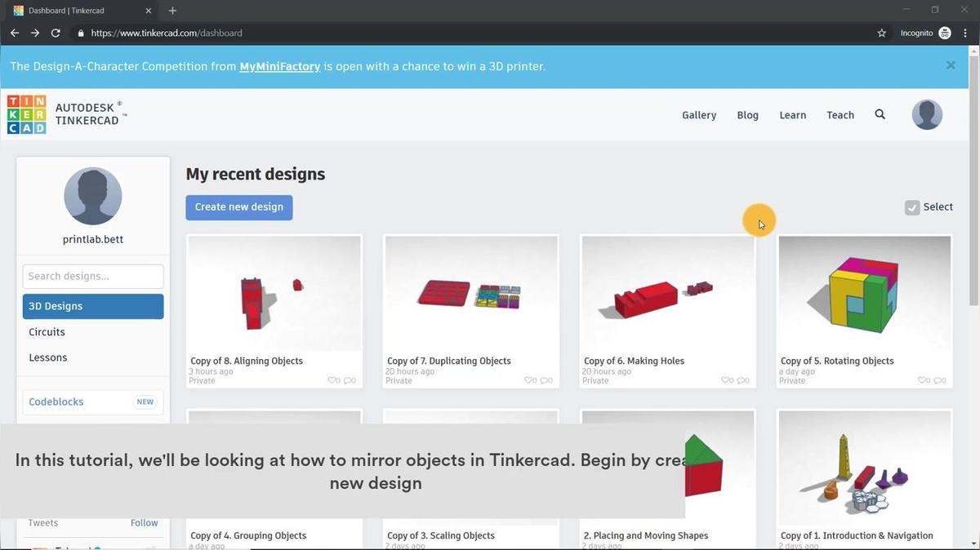Open the Gallery page
The width and height of the screenshot is (980, 550).
point(699,115)
